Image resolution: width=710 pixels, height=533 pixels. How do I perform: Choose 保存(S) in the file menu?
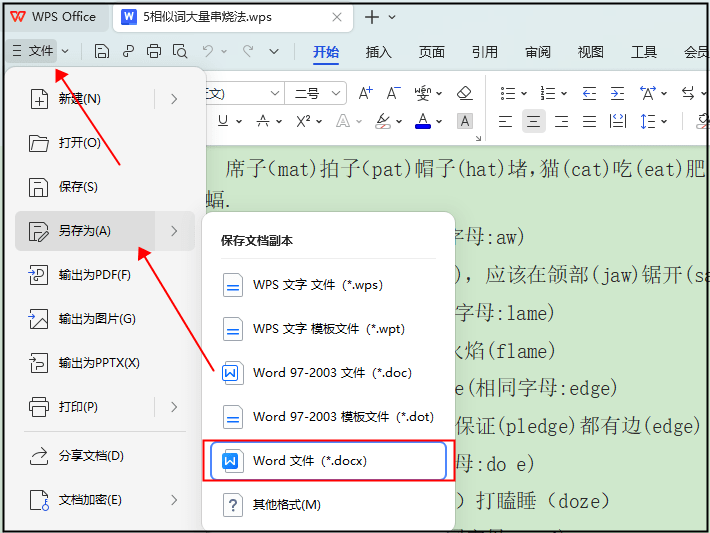pyautogui.click(x=105, y=187)
